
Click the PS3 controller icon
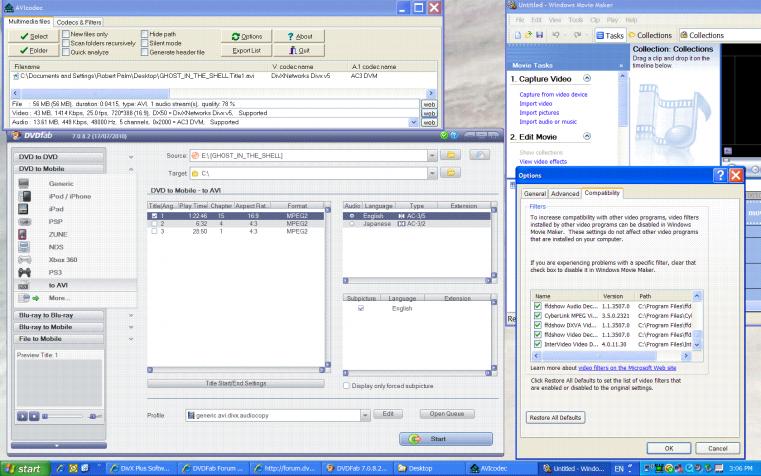[x=25, y=271]
